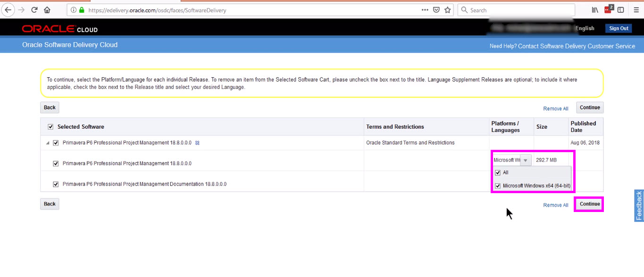Click the Oracle Software Delivery Cloud title

click(x=70, y=45)
